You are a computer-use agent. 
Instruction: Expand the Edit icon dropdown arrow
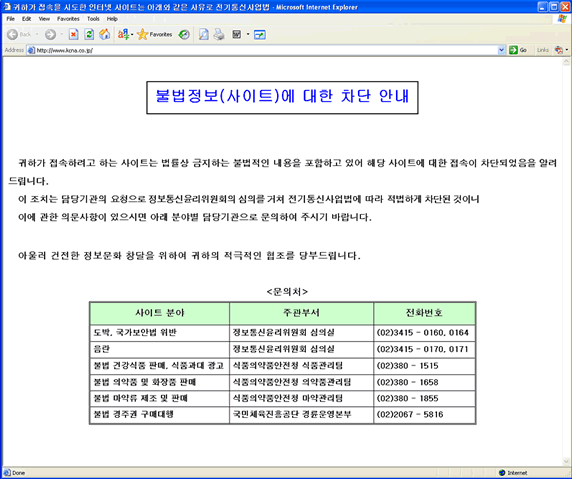click(x=248, y=34)
